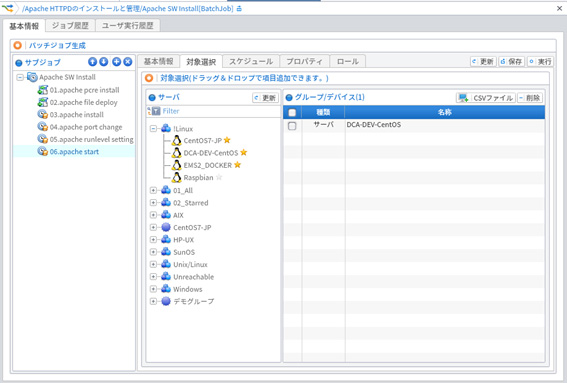Expand the 02_Starred group
Image resolution: width=567 pixels, height=383 pixels.
click(153, 203)
